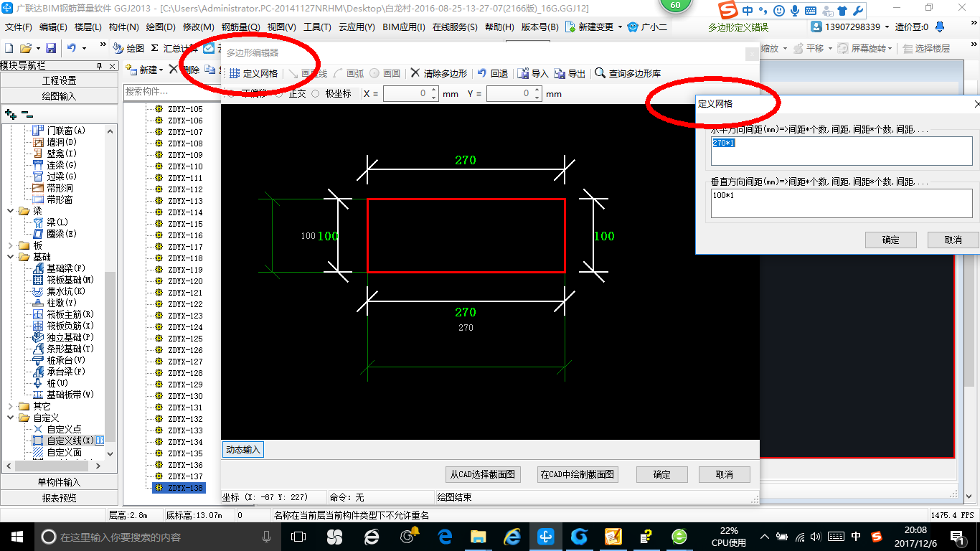Click the save floppy disk icon
980x551 pixels.
51,48
